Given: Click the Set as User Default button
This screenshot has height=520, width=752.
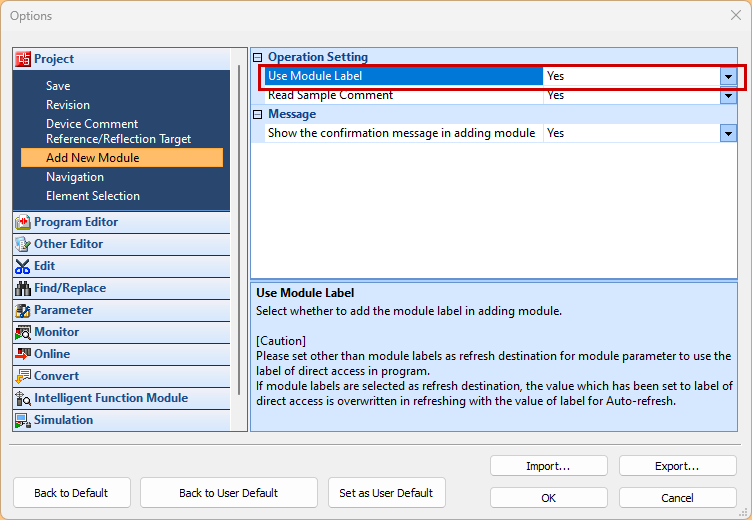Looking at the screenshot, I should click(386, 493).
